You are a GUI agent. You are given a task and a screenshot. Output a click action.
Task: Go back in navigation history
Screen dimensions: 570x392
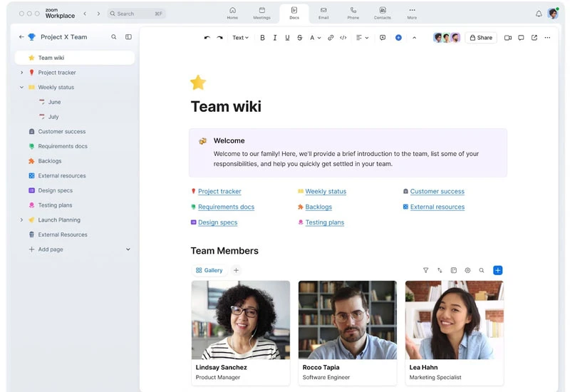(85, 14)
